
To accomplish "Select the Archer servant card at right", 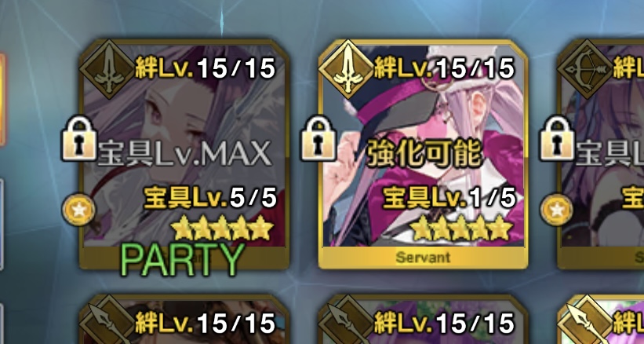I will tap(601, 154).
